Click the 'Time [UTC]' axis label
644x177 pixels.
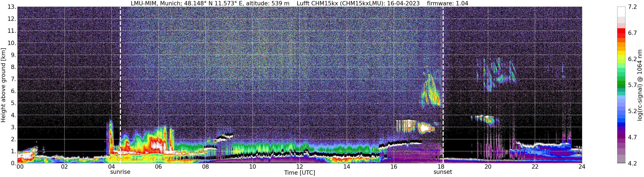[299, 173]
